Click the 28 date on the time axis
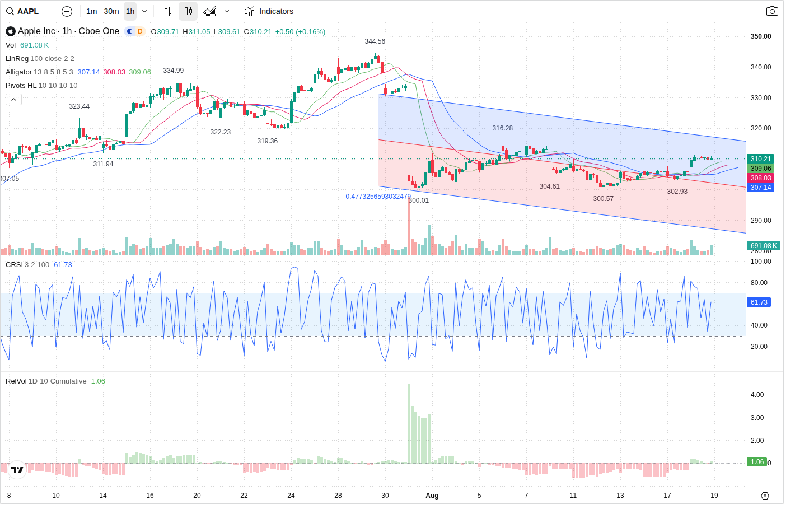This screenshot has height=532, width=795. pos(338,496)
